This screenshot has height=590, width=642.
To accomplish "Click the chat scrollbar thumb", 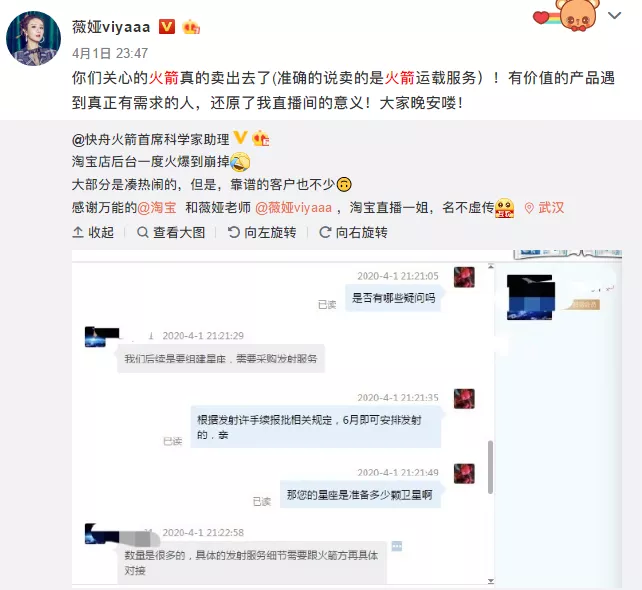I will coord(491,467).
